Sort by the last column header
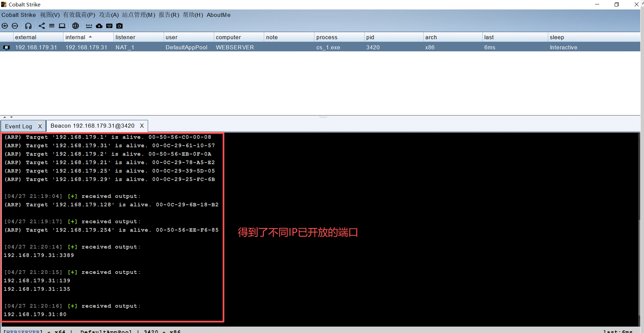The image size is (644, 333). [515, 37]
